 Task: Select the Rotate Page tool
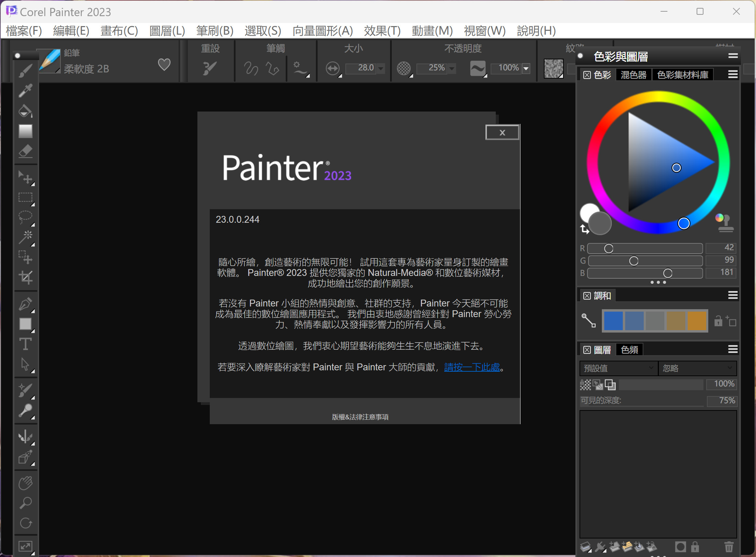pyautogui.click(x=25, y=523)
